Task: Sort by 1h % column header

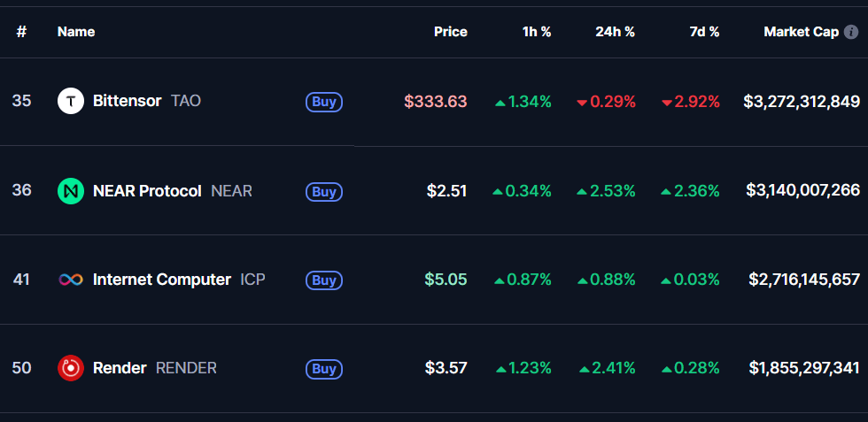Action: click(x=536, y=32)
